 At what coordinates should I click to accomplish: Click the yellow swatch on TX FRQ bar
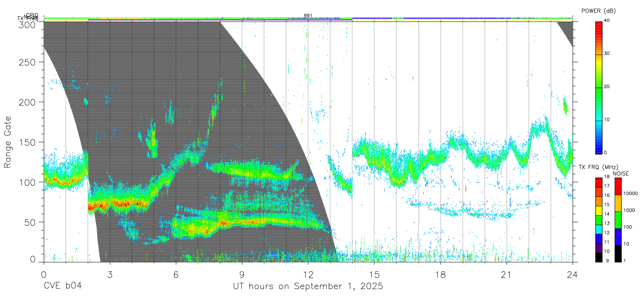coord(599,210)
